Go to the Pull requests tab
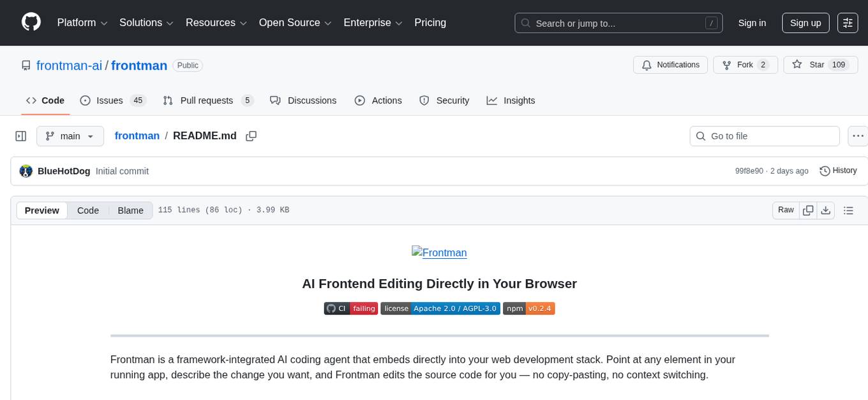Viewport: 868px width, 400px height. [207, 100]
